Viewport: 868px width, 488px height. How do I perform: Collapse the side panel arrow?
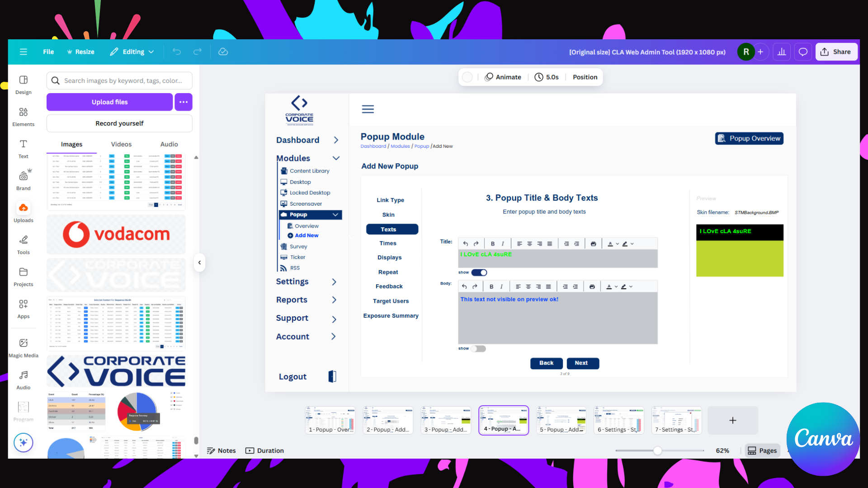tap(199, 263)
